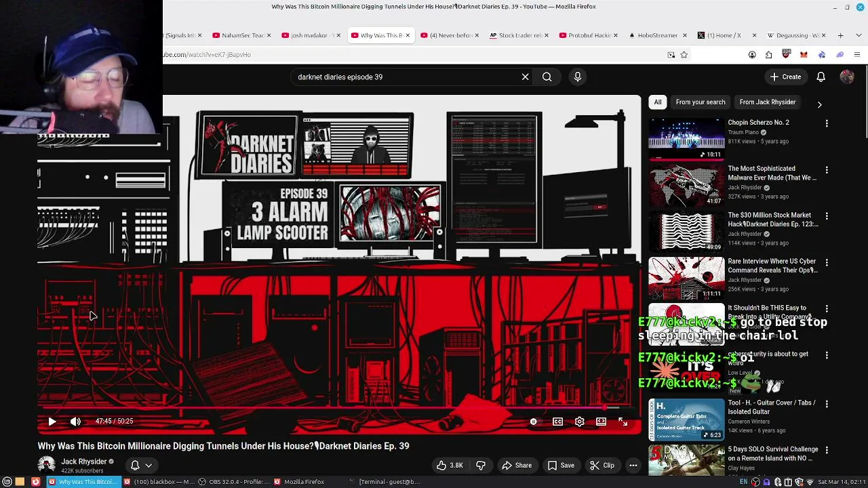Switch to Protobuf Hacking browser tab
The image size is (868, 488).
tap(587, 35)
